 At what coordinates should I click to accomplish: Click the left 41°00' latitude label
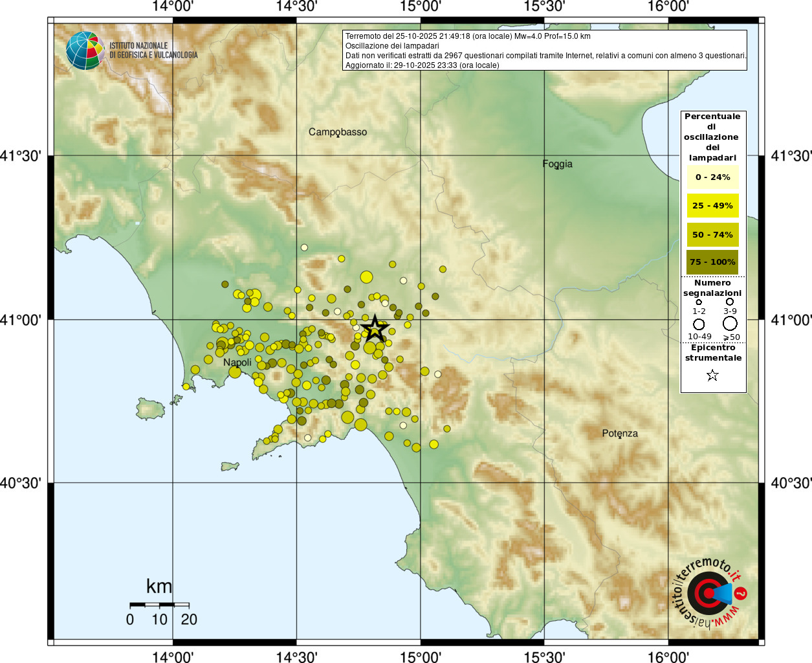(x=21, y=320)
